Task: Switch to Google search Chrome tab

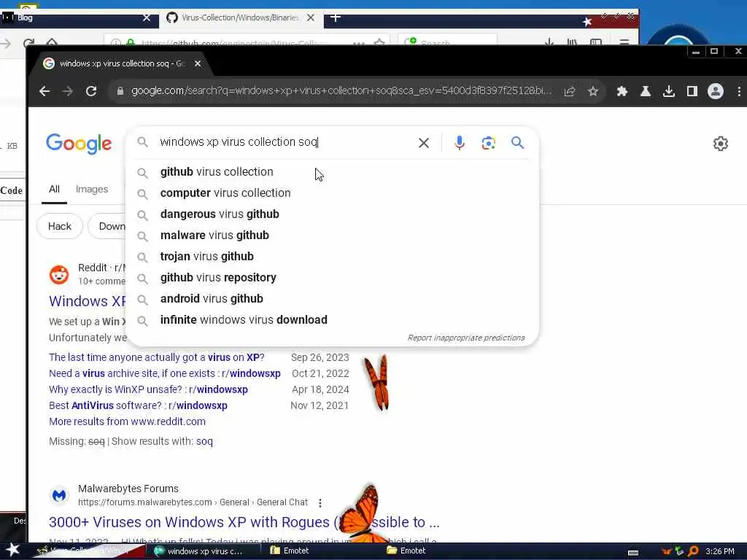Action: 122,63
